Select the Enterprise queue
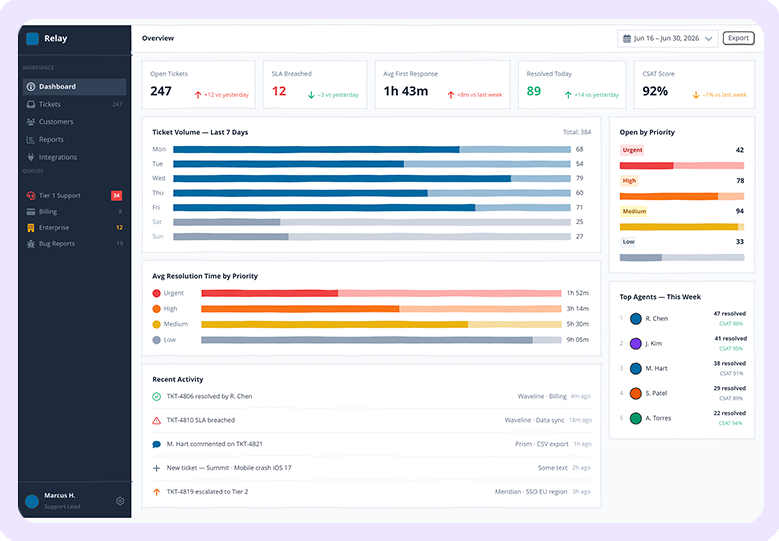779x541 pixels. [x=74, y=228]
